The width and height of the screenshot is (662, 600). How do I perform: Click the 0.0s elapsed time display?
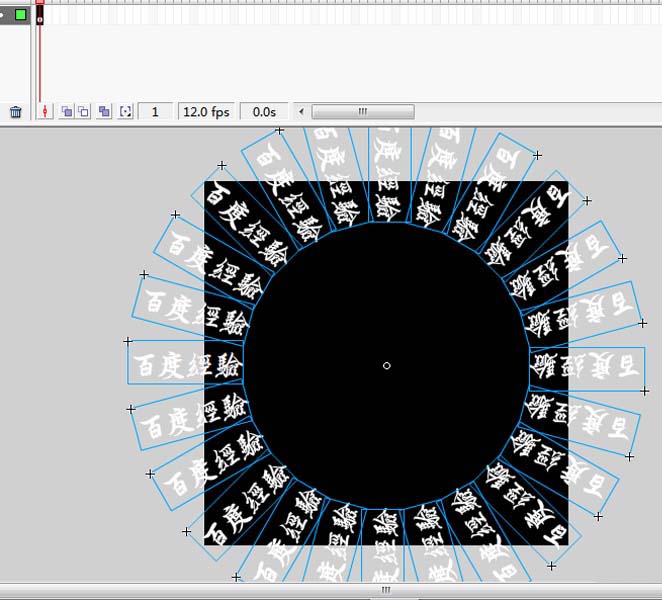264,112
